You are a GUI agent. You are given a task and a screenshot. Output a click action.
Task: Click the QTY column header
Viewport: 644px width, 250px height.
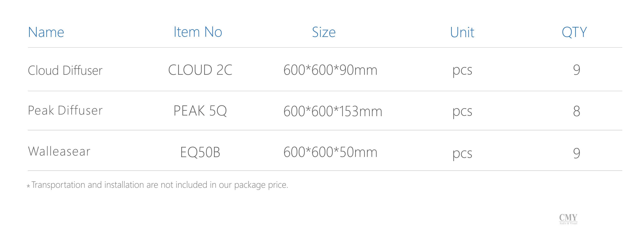[574, 32]
